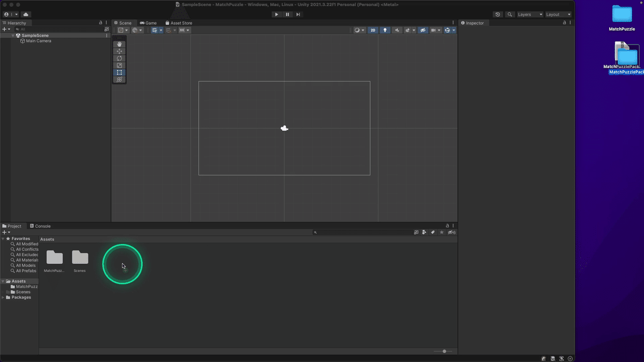Open snap increment settings dropdown

click(x=185, y=30)
